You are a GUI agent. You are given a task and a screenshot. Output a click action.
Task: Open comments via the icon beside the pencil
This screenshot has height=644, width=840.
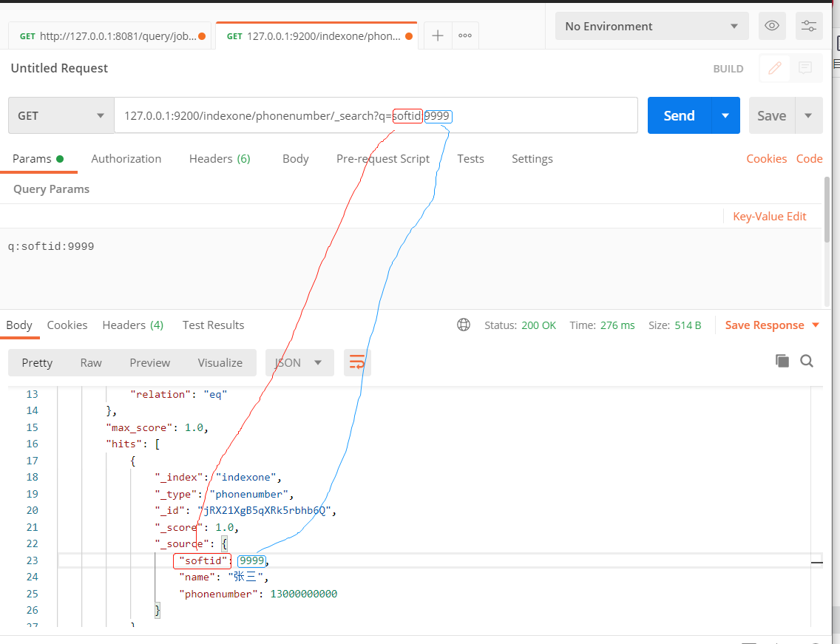[805, 68]
